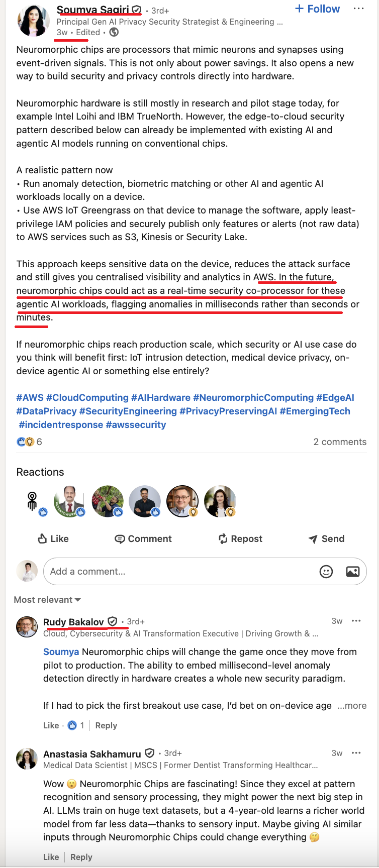Screen dimensions: 379x868
Task: Like Rudy Bakalov's comment
Action: click(x=51, y=725)
